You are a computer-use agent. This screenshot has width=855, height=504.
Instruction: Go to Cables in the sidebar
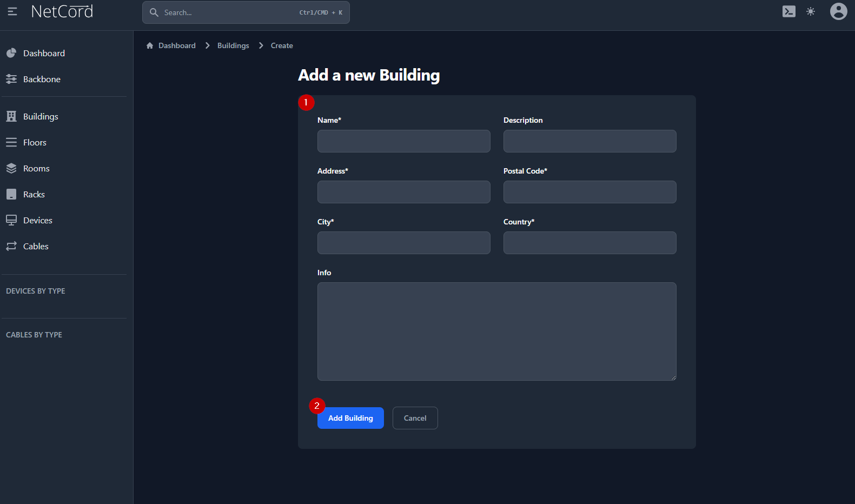click(x=36, y=246)
